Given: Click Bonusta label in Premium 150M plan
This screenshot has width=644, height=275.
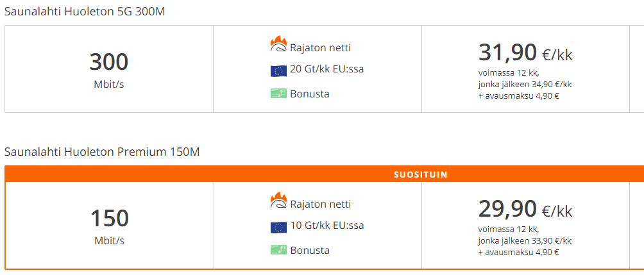Looking at the screenshot, I should click(x=310, y=250).
